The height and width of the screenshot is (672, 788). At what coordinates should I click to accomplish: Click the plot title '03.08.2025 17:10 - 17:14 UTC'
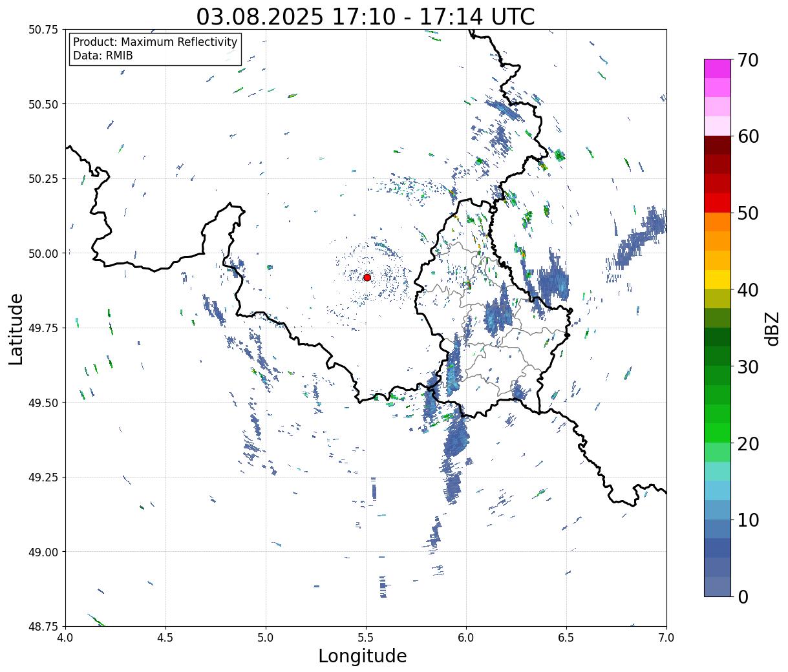365,16
